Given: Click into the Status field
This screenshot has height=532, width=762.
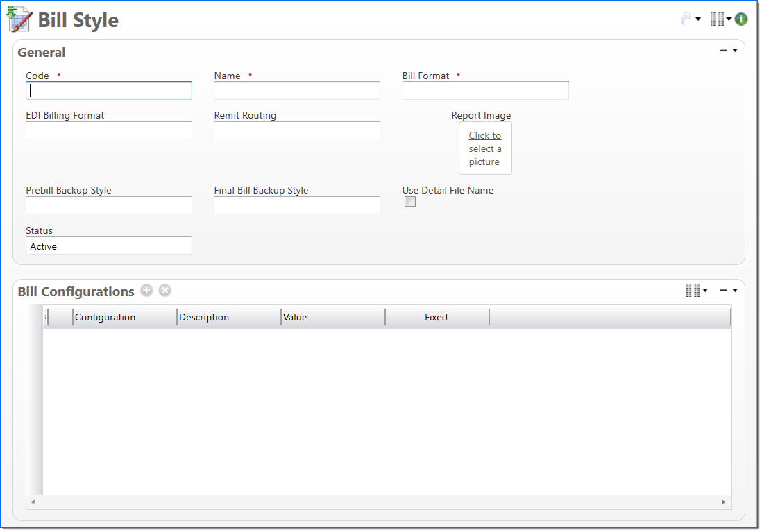Looking at the screenshot, I should point(109,246).
